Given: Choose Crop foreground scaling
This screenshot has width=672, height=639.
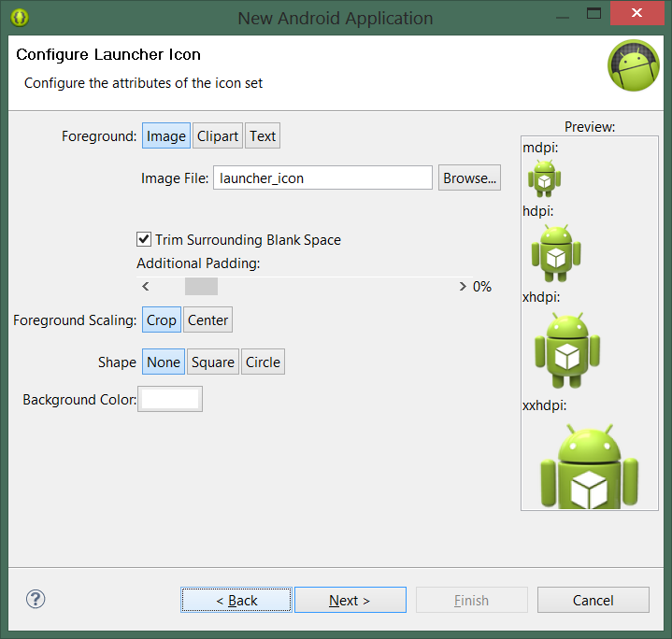Looking at the screenshot, I should [162, 319].
